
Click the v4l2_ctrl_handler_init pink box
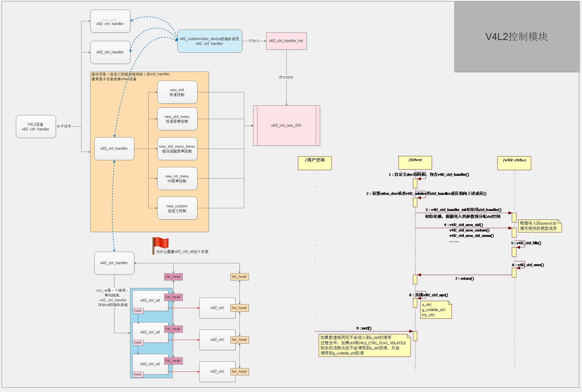(286, 41)
